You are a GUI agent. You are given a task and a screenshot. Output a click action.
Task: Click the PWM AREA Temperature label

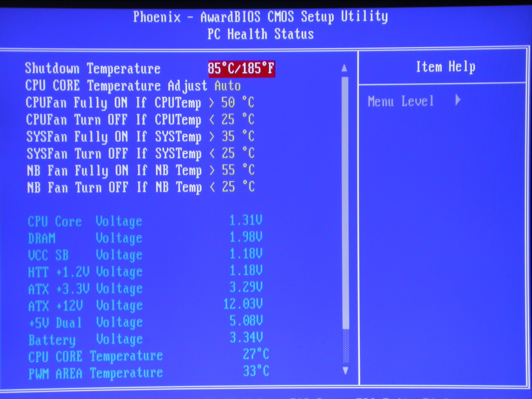96,373
